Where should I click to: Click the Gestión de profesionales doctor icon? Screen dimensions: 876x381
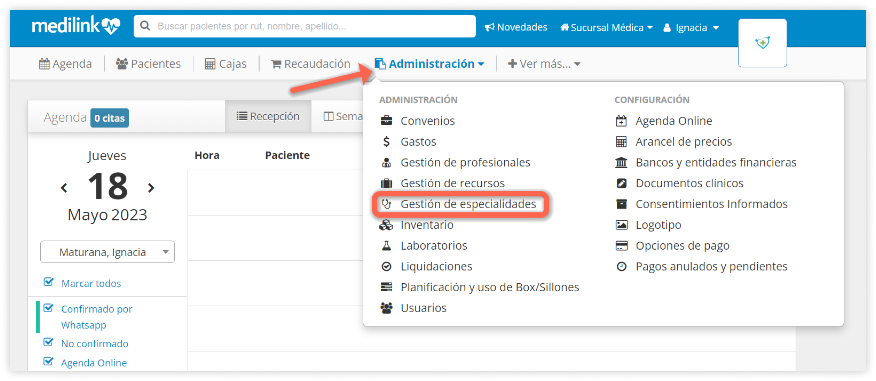tap(386, 163)
